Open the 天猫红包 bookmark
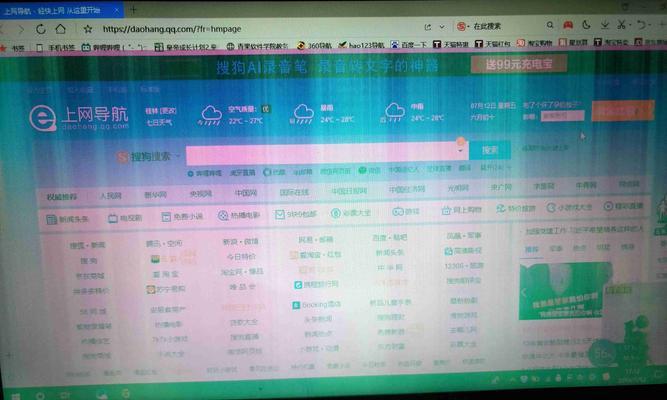Image resolution: width=667 pixels, height=400 pixels. 493,44
